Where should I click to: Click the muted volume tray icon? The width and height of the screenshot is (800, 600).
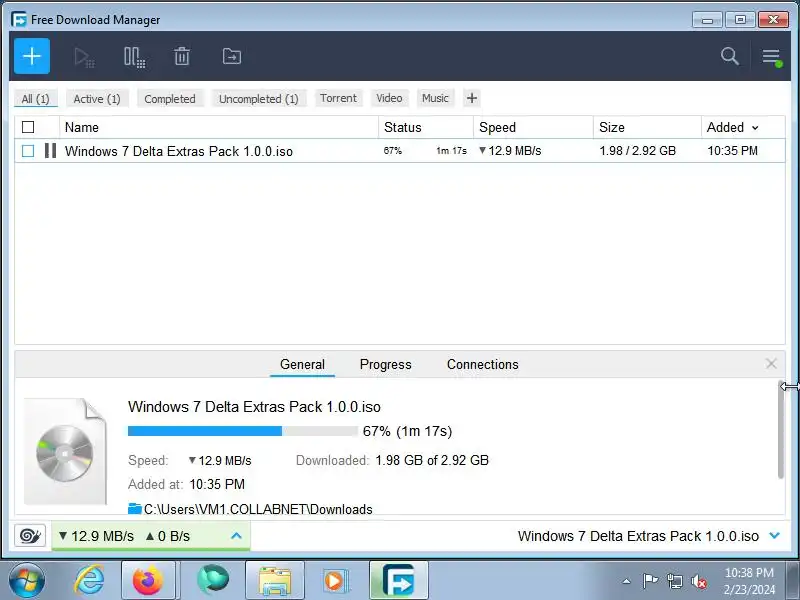tap(698, 581)
